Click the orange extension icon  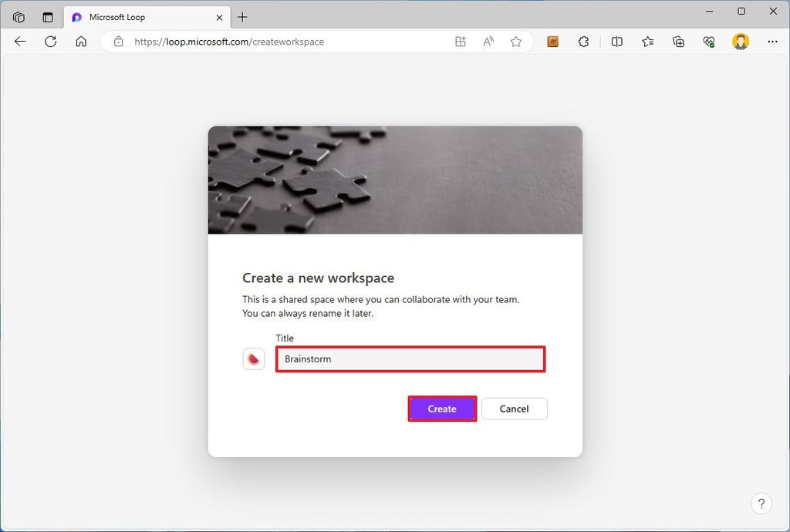click(x=552, y=42)
